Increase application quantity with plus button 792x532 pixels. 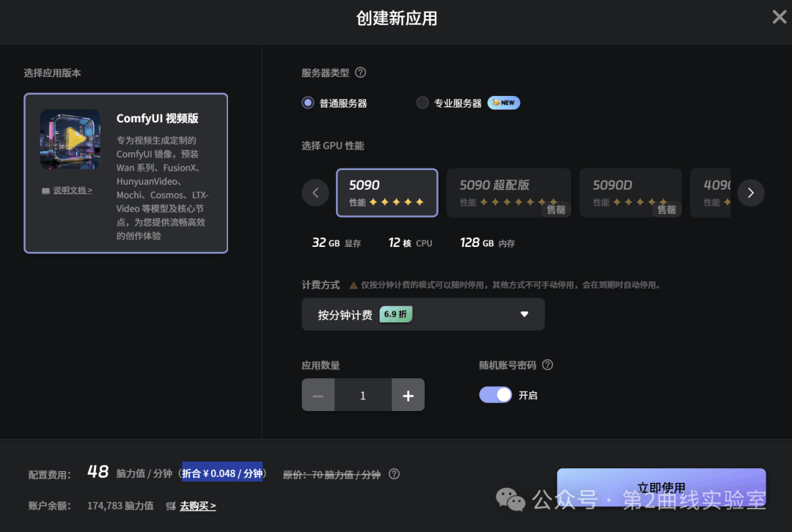pyautogui.click(x=408, y=395)
